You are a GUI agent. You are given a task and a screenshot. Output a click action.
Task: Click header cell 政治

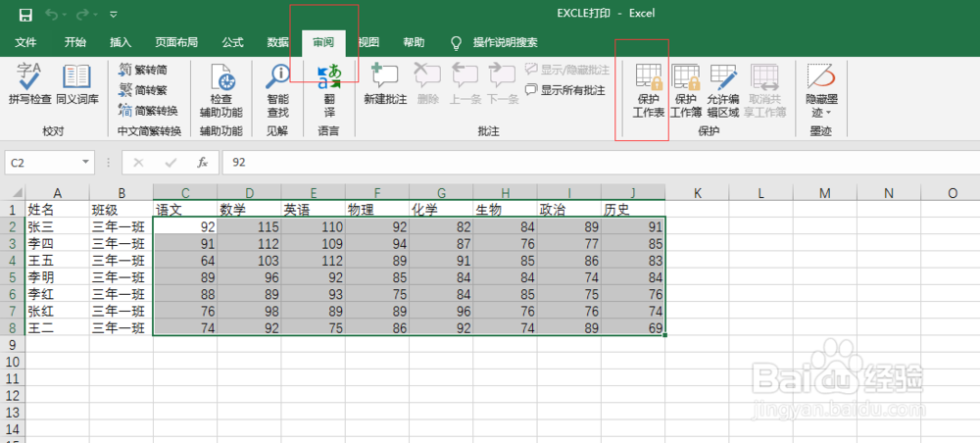pos(569,210)
